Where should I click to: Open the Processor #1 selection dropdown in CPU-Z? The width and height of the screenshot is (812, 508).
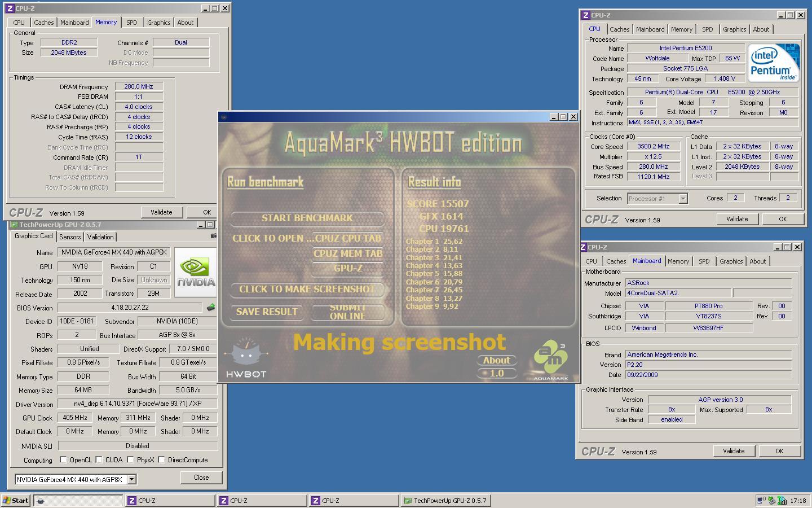[683, 198]
